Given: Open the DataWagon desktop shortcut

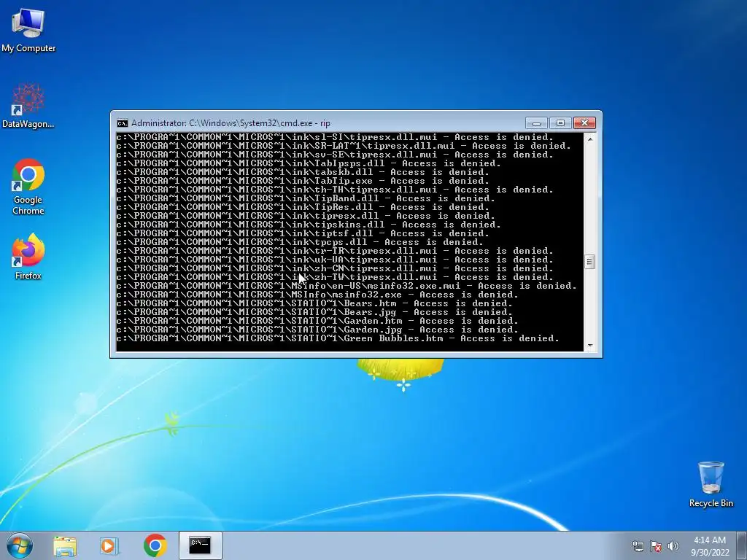Looking at the screenshot, I should [x=28, y=106].
